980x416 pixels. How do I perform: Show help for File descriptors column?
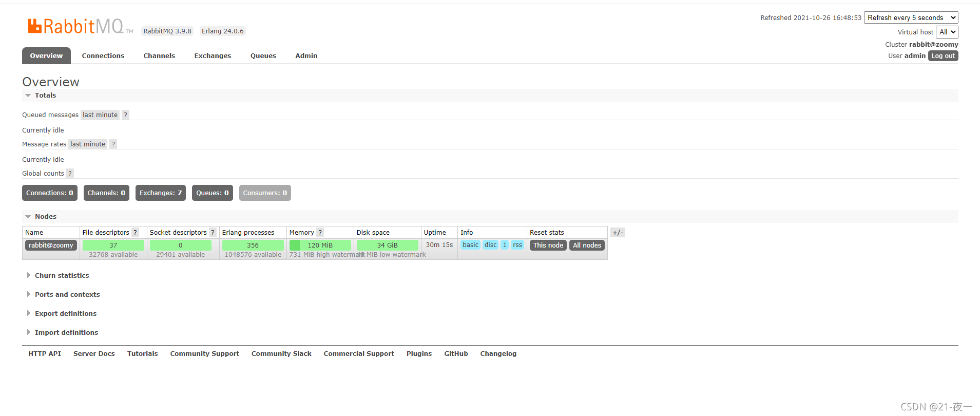(135, 233)
